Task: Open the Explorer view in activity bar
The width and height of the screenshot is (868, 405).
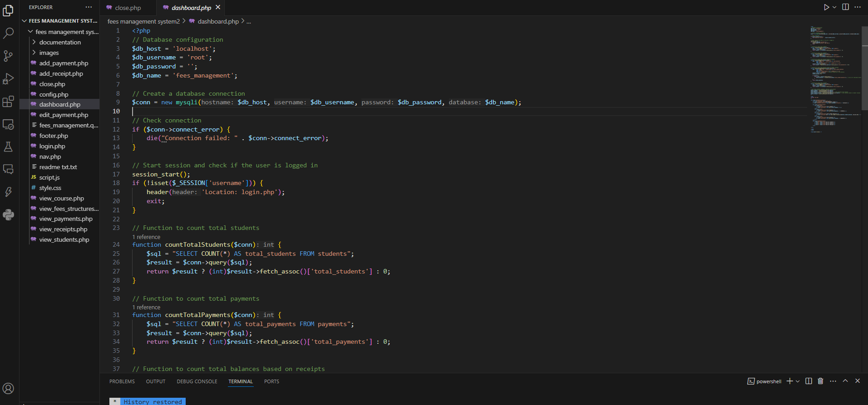Action: (x=8, y=10)
